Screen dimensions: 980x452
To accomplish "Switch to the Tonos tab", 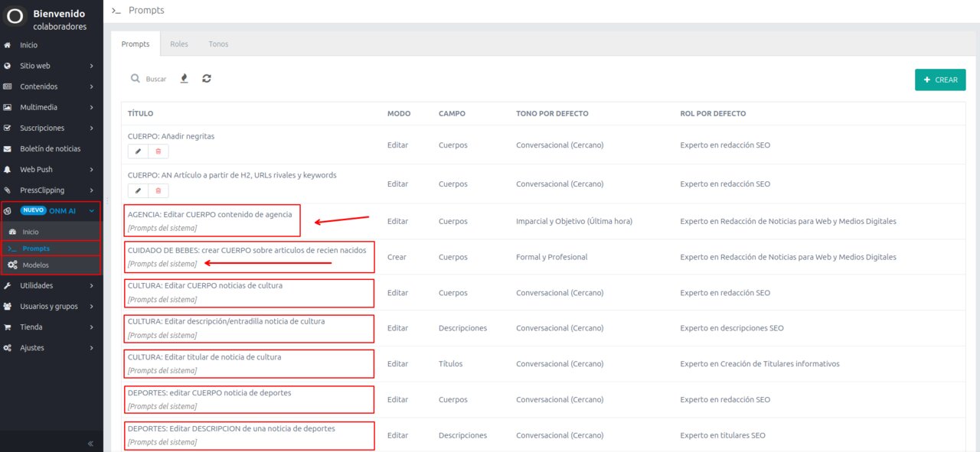I will [x=218, y=44].
